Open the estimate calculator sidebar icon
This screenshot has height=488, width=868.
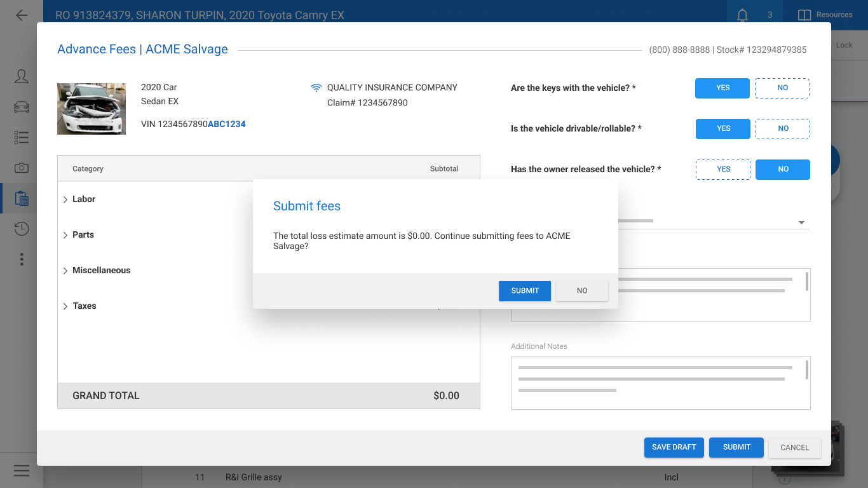tap(22, 198)
